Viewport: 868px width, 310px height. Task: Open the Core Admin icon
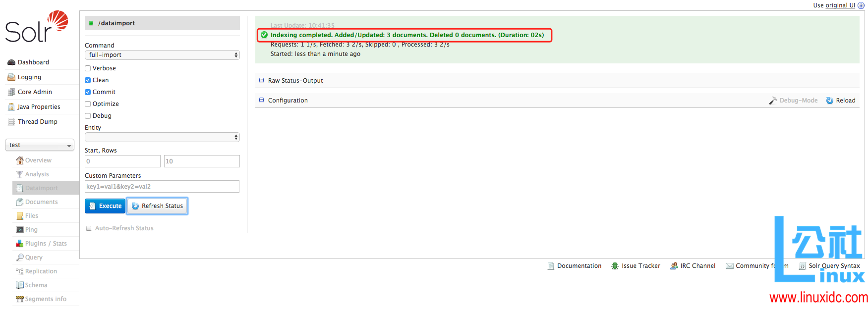(x=11, y=92)
